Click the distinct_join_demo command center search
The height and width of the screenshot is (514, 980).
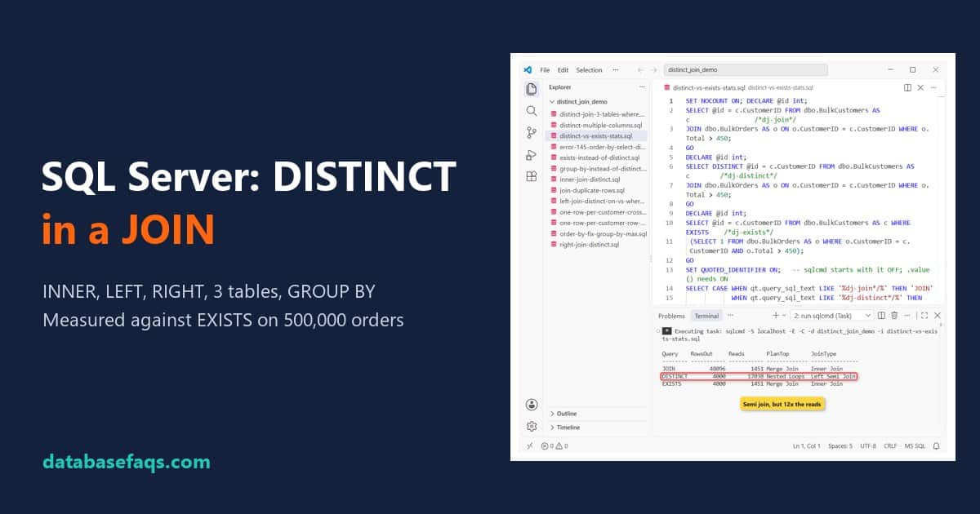746,70
